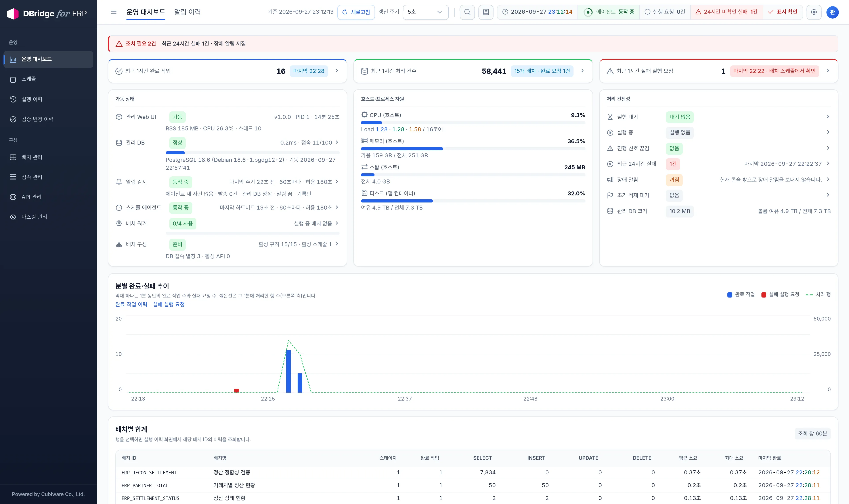Image resolution: width=849 pixels, height=504 pixels.
Task: Open 실행 대기 row chevron
Action: pos(828,116)
